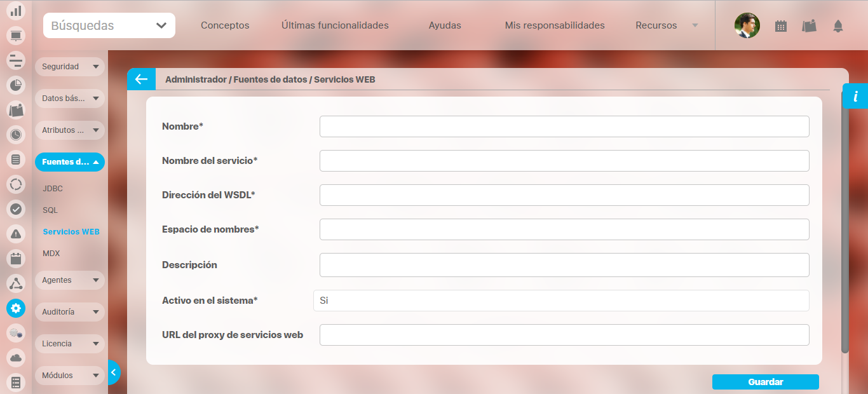Collapse the side menu with blue chevron
The width and height of the screenshot is (868, 394).
click(113, 372)
